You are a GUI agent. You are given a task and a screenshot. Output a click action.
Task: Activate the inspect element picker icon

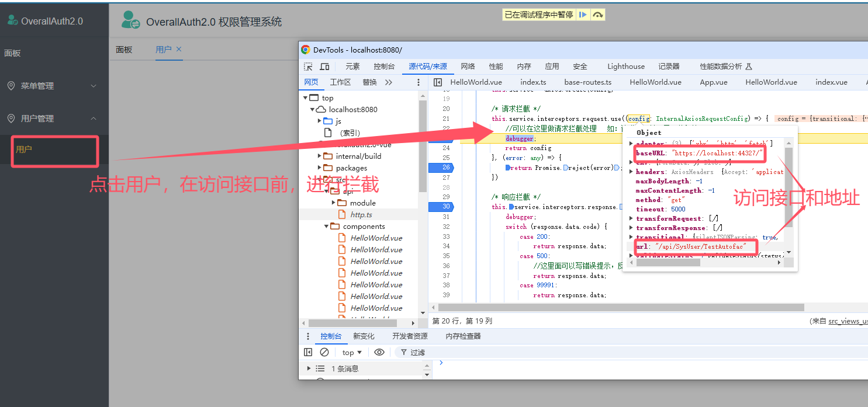click(x=308, y=67)
